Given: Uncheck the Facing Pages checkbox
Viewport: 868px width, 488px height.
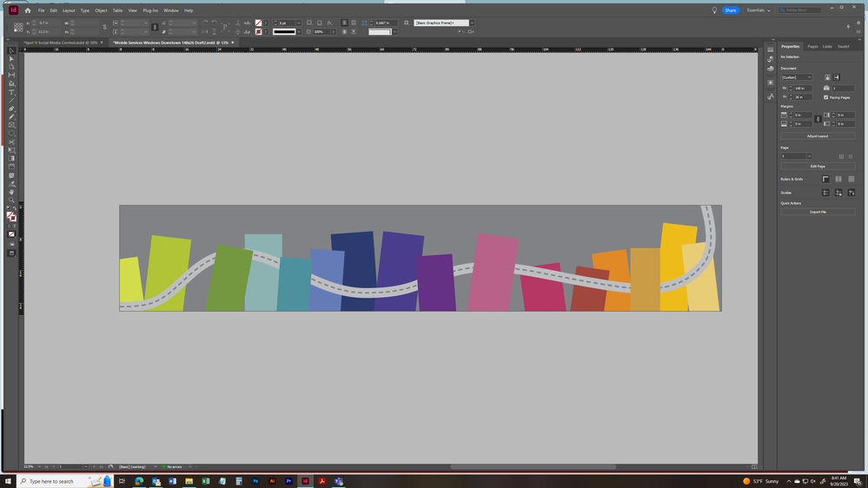Looking at the screenshot, I should tap(826, 97).
